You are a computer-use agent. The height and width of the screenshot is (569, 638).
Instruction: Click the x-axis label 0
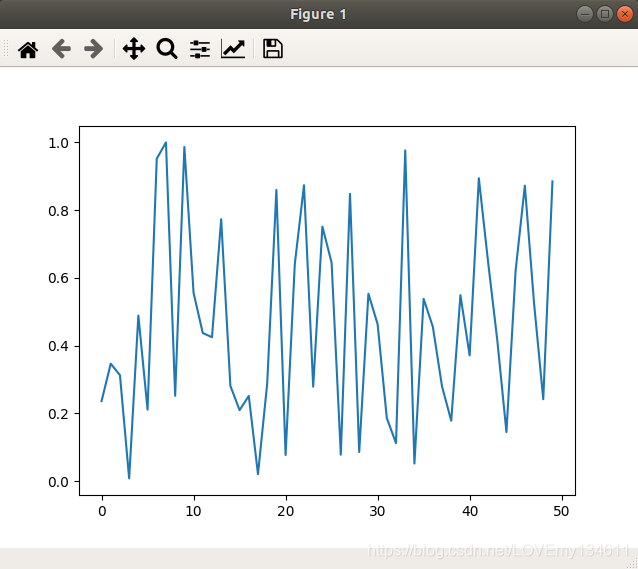[102, 511]
